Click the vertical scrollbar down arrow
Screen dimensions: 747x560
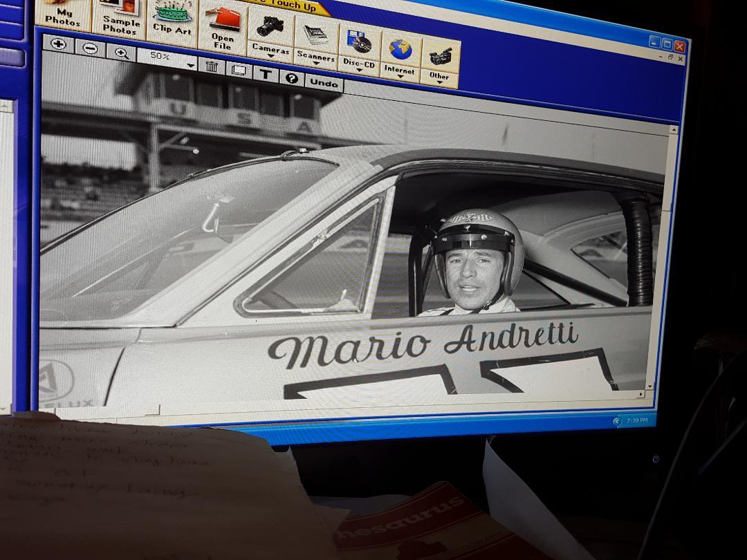649,386
